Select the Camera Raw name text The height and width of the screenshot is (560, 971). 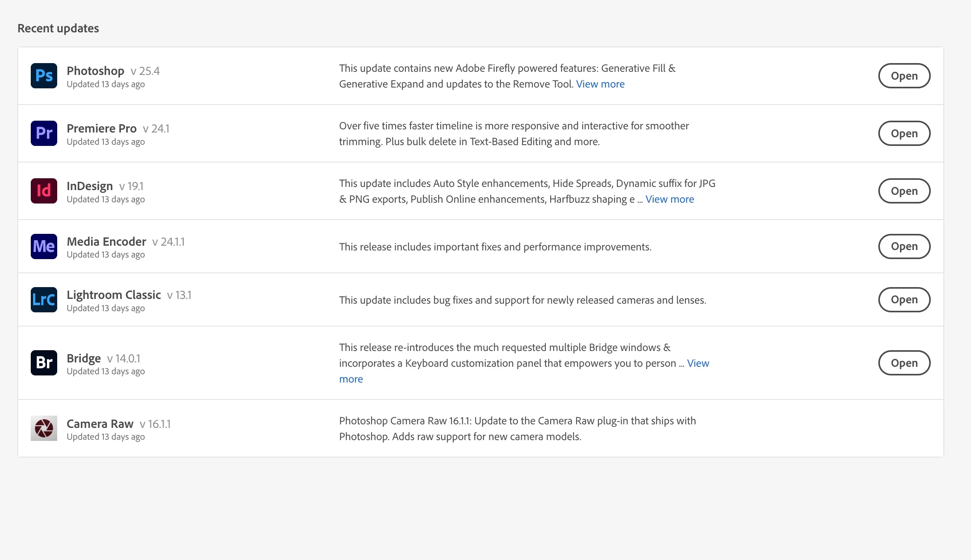tap(100, 424)
